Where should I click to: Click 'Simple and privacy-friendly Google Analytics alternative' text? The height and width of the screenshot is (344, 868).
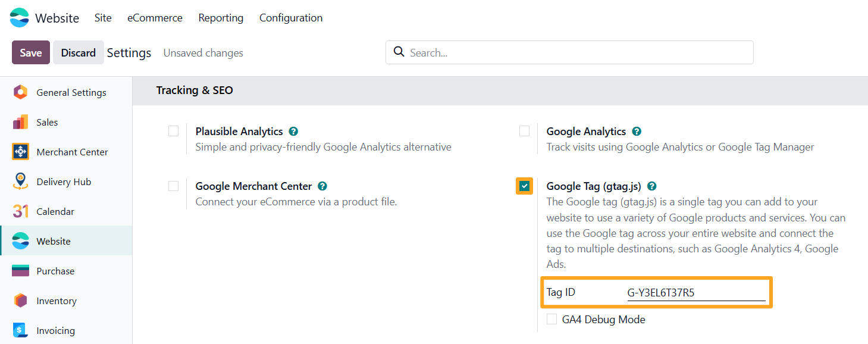(324, 147)
